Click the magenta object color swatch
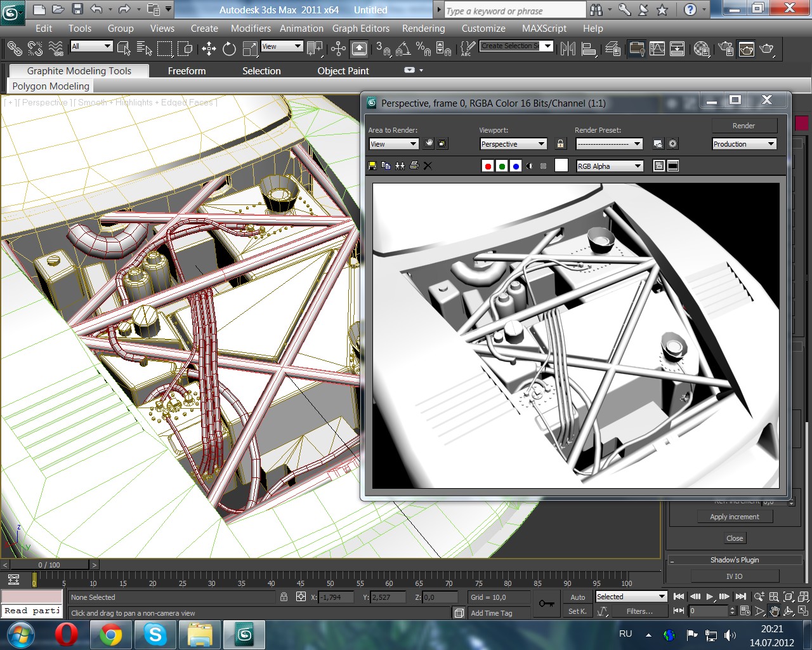This screenshot has height=650, width=812. [802, 123]
